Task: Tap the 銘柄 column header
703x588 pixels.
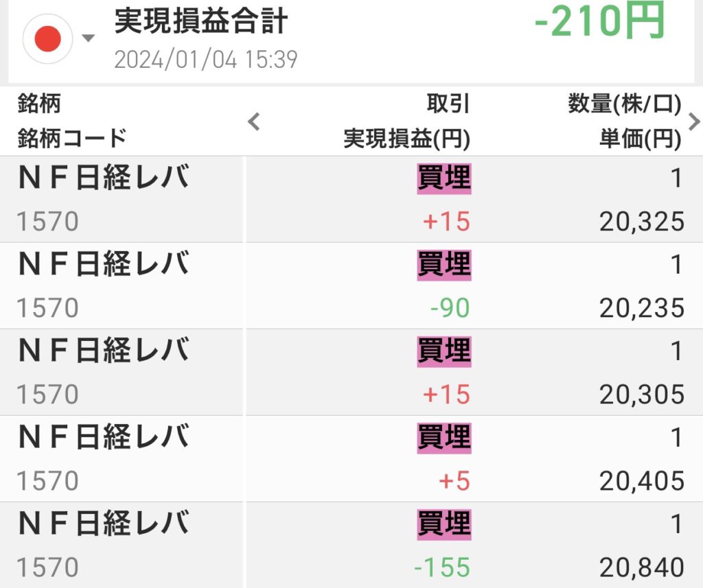Action: point(39,104)
